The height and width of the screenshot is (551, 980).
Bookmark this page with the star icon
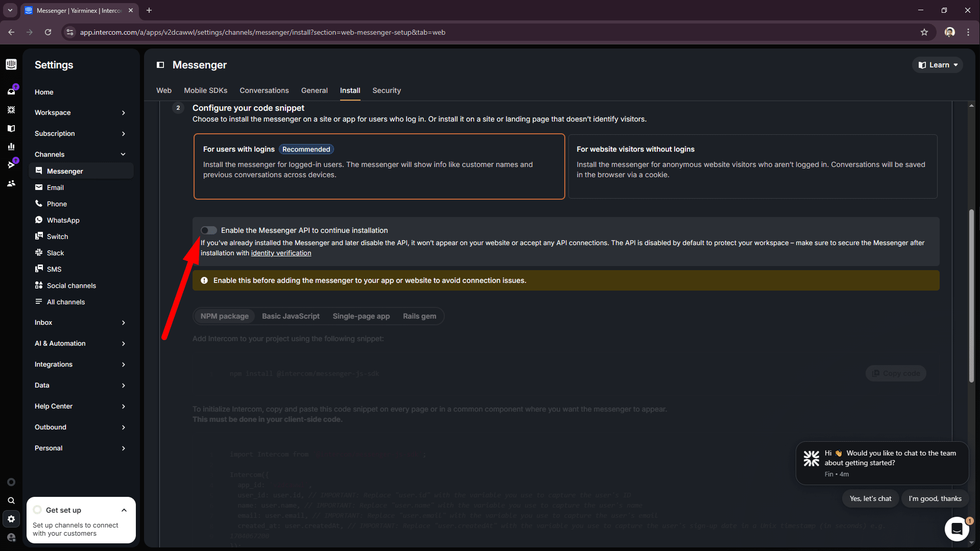[x=924, y=32]
